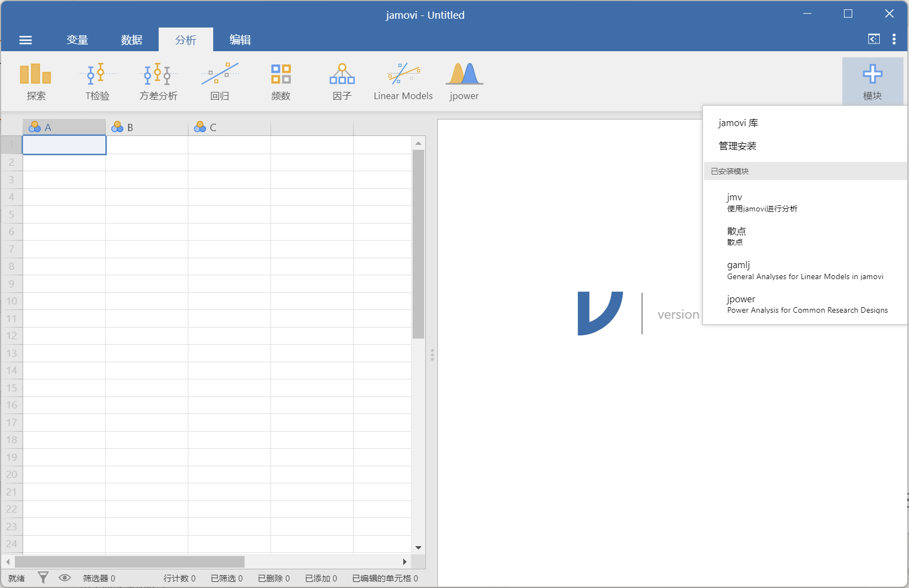909x588 pixels.
Task: Select column C header
Action: pyautogui.click(x=229, y=127)
